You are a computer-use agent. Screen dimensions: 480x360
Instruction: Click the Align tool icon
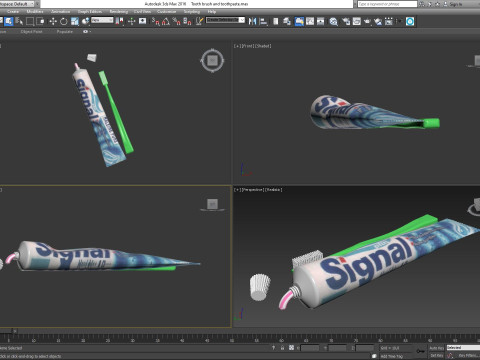263,21
